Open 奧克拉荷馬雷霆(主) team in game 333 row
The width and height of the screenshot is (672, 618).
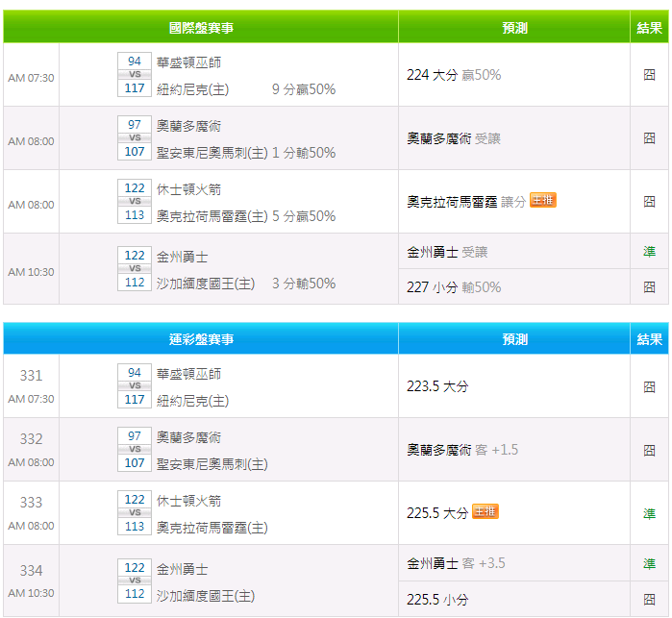212,528
